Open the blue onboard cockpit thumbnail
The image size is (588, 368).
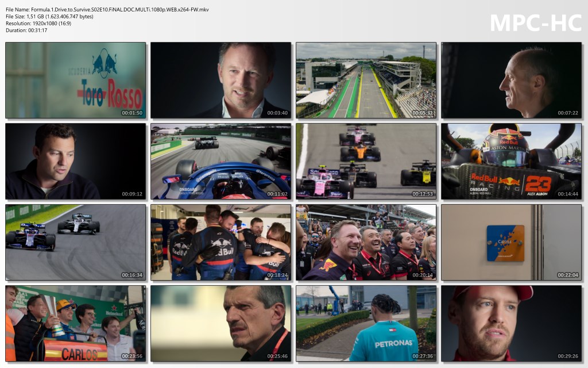pos(220,161)
